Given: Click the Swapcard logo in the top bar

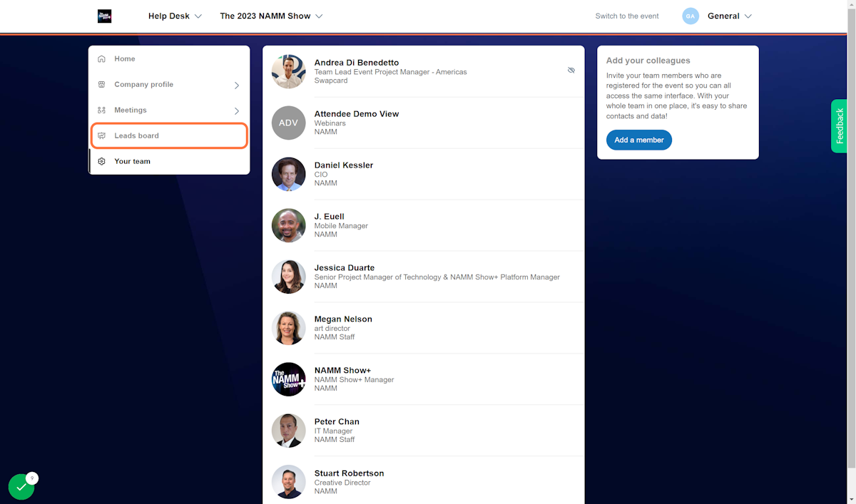Looking at the screenshot, I should click(104, 16).
